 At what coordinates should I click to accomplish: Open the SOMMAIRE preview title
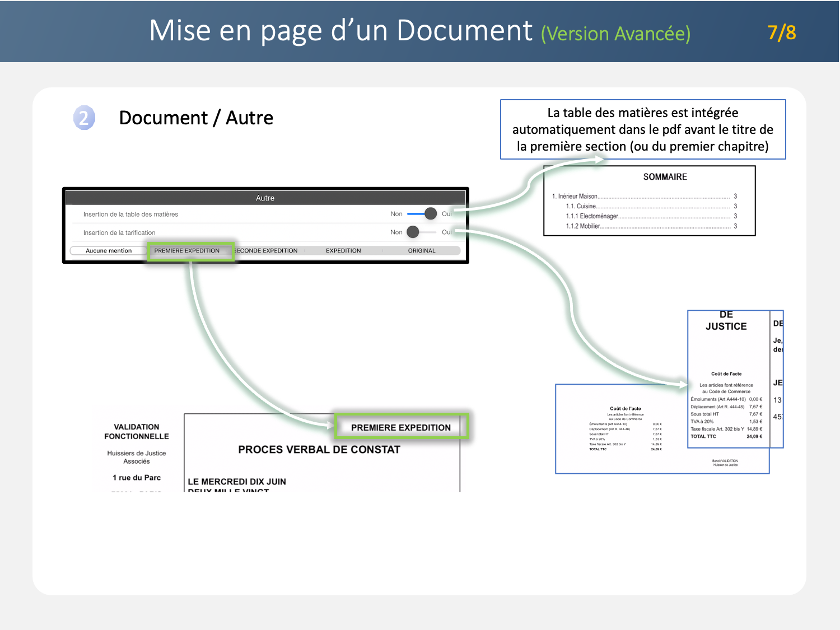pyautogui.click(x=665, y=177)
